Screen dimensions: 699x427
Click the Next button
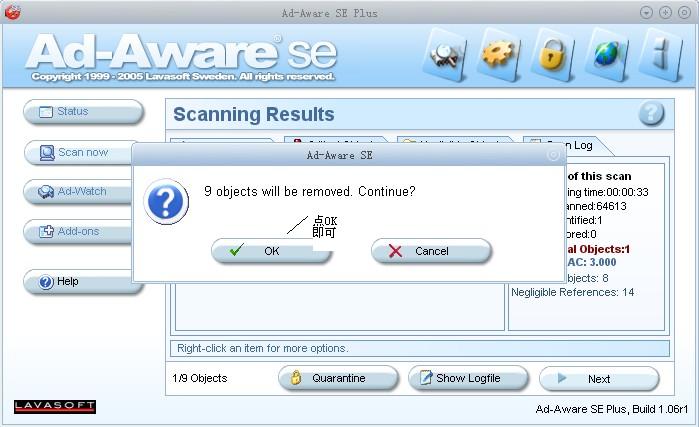coord(599,379)
